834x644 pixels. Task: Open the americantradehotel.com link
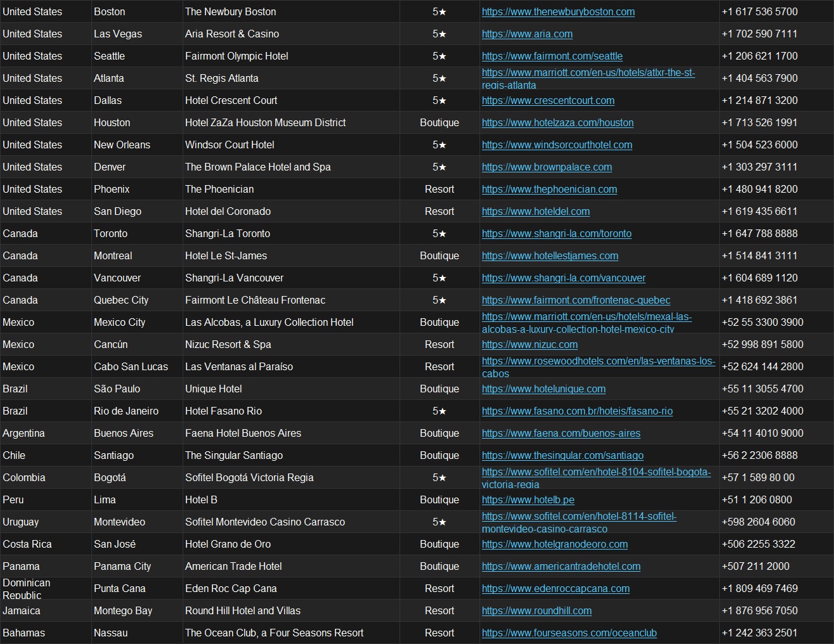coord(561,566)
